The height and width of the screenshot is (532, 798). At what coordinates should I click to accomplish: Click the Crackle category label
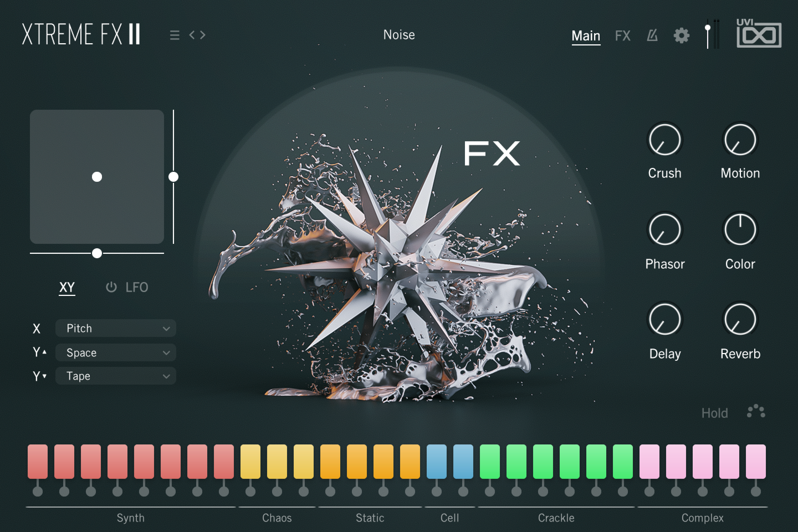[x=556, y=518]
